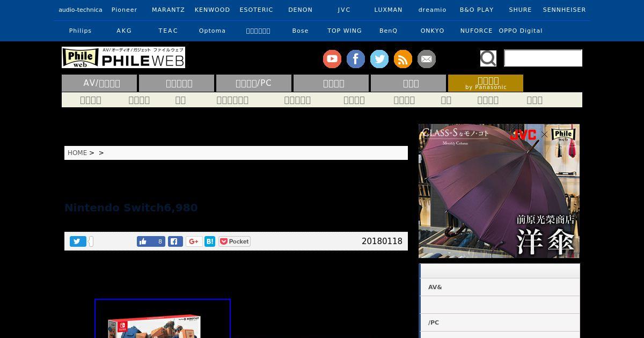The image size is (644, 338).
Task: Click the article date 20180118
Action: (382, 241)
